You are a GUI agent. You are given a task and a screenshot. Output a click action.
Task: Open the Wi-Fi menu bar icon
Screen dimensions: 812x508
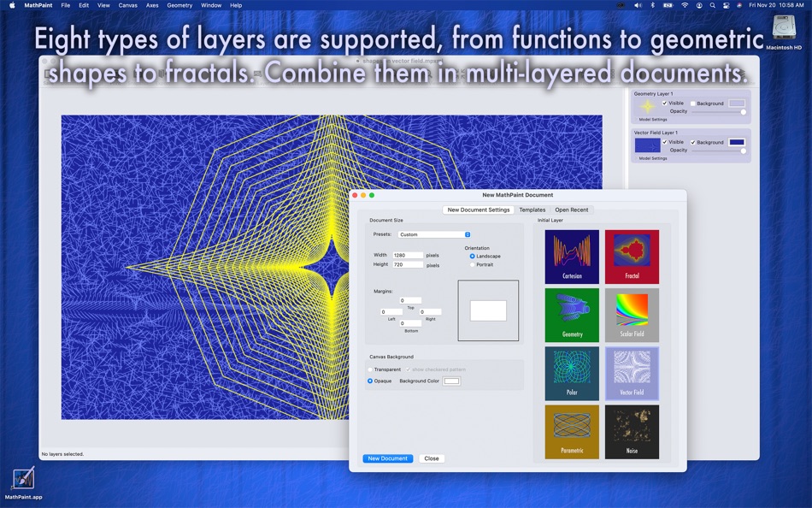point(685,5)
